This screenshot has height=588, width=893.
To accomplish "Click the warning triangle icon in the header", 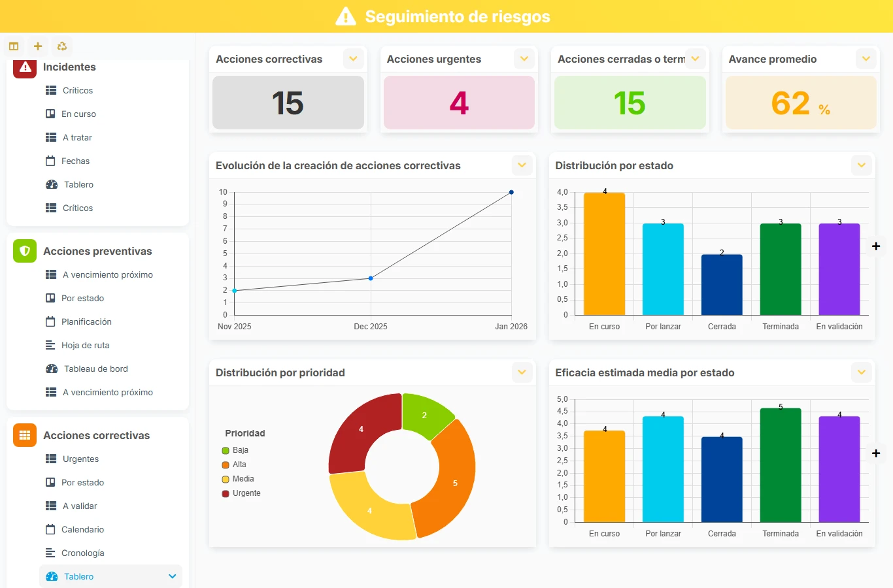I will coord(345,16).
